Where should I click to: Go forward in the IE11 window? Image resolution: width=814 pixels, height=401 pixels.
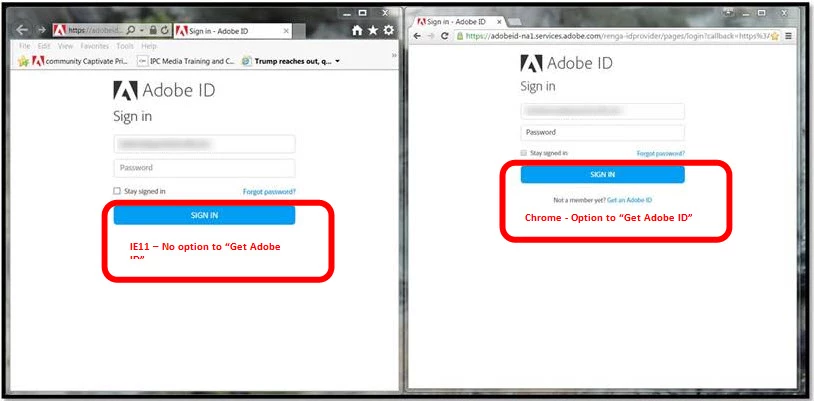coord(42,30)
